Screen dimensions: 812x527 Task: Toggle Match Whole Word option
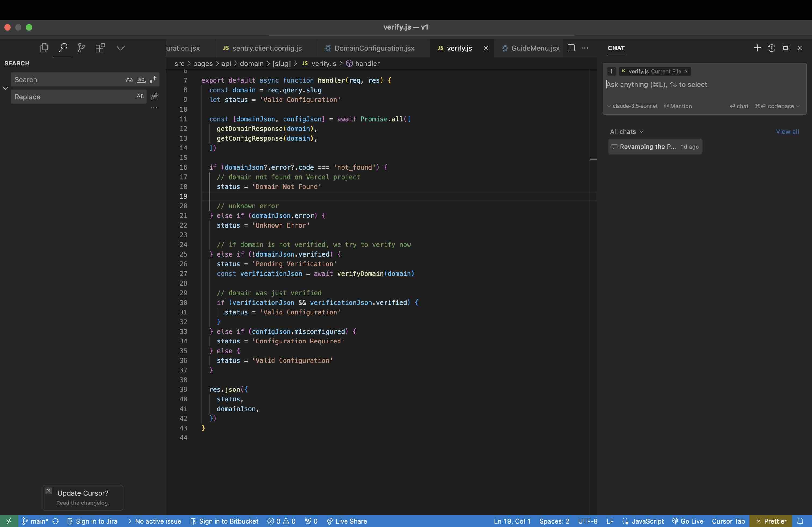click(x=141, y=80)
